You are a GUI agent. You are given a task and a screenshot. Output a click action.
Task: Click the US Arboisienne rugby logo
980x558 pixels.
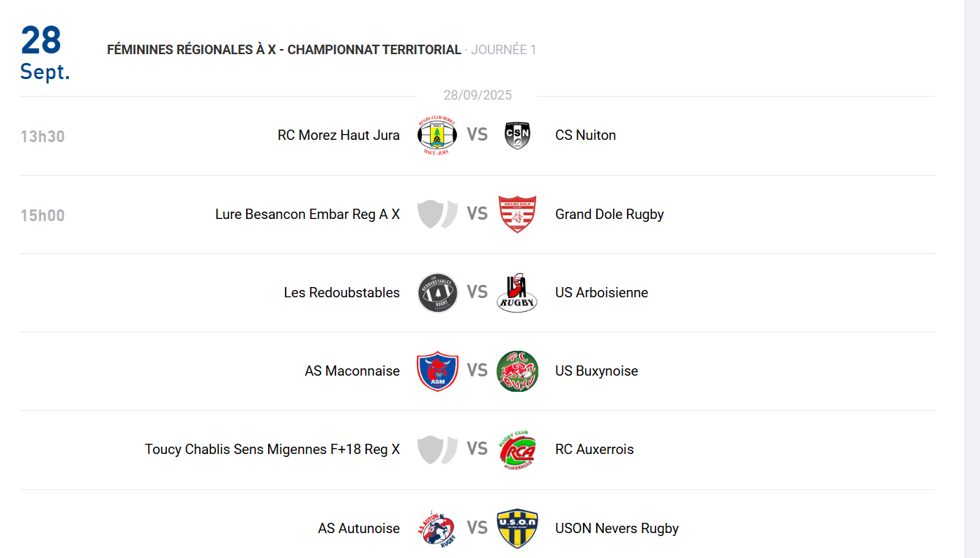point(517,293)
